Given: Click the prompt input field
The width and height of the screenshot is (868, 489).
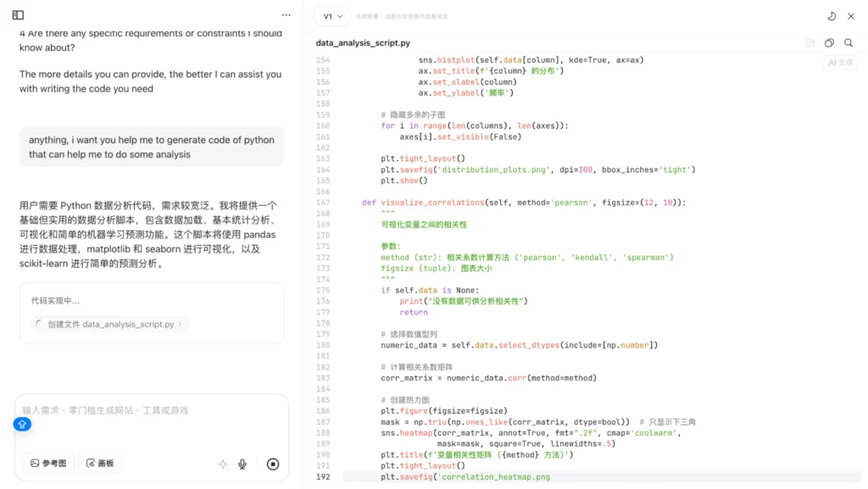Looking at the screenshot, I should [153, 415].
